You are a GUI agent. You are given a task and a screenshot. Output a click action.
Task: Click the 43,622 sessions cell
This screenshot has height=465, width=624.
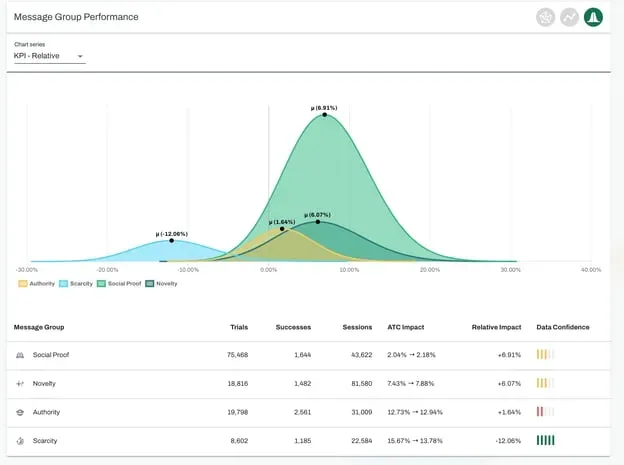(361, 355)
